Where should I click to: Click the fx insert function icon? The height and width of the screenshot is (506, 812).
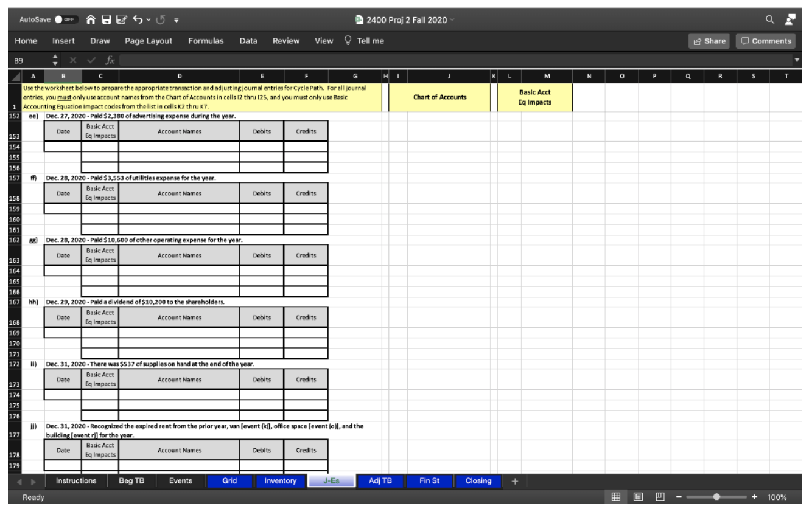[x=110, y=61]
